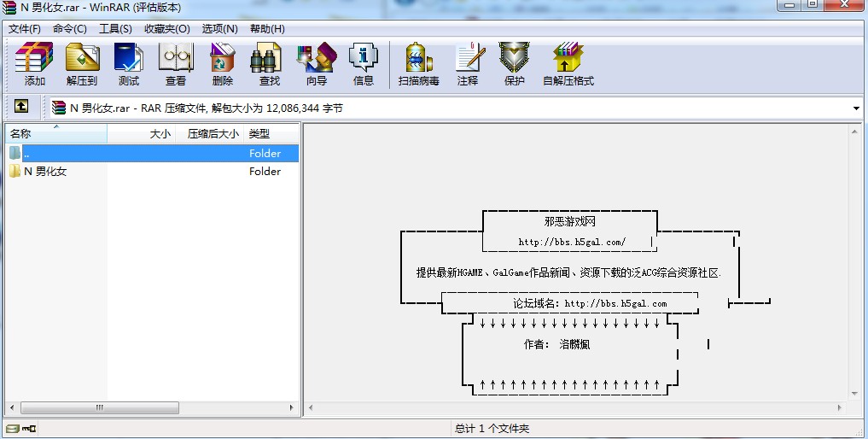Click the Find (查找) binoculars icon
Screen dimensions: 868x439
pos(270,64)
